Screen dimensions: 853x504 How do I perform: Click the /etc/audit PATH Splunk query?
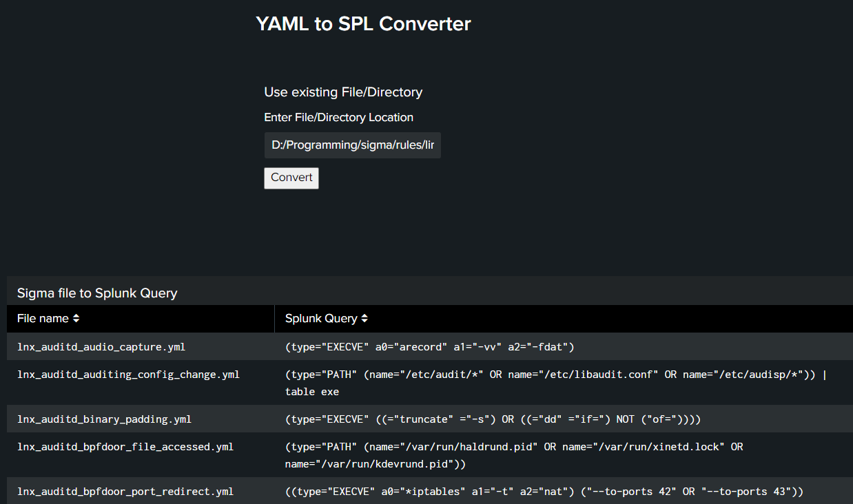[x=555, y=383]
